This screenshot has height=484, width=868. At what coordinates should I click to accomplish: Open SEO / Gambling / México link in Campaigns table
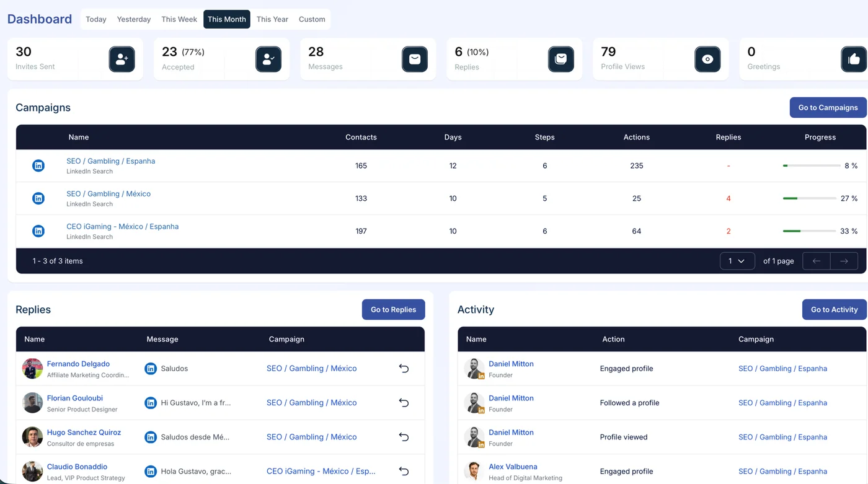(x=108, y=194)
